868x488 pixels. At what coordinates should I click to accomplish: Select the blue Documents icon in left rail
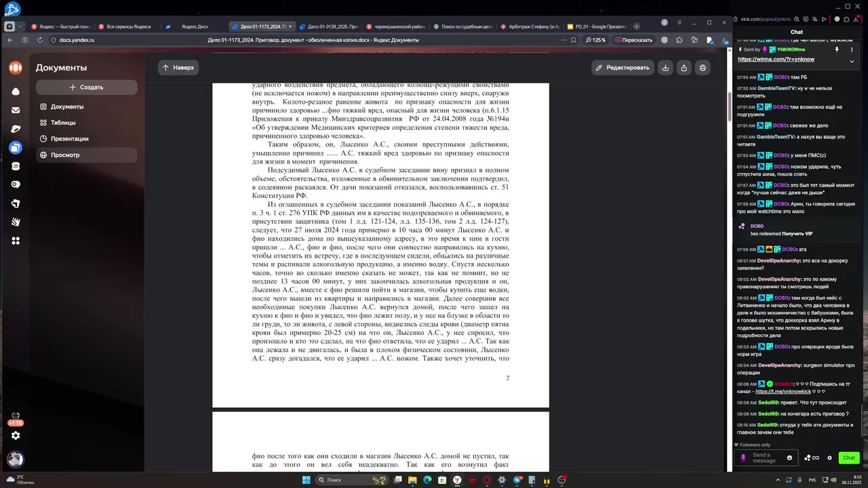point(15,147)
